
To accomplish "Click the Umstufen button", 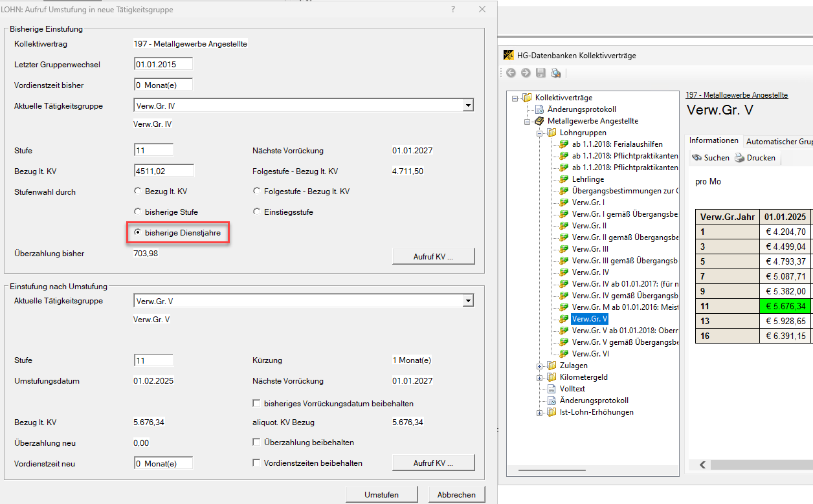I will tap(381, 494).
